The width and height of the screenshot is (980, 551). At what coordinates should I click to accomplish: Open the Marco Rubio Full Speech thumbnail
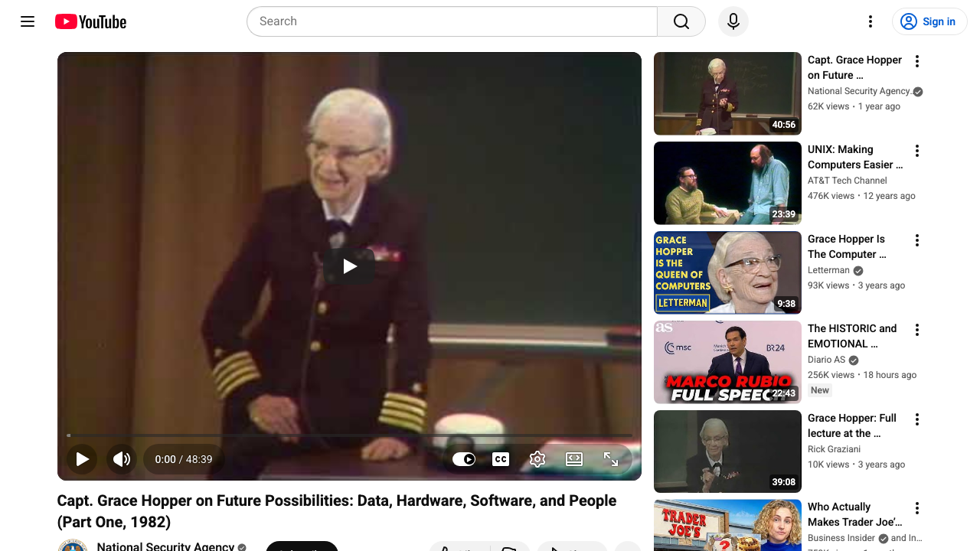(x=727, y=362)
